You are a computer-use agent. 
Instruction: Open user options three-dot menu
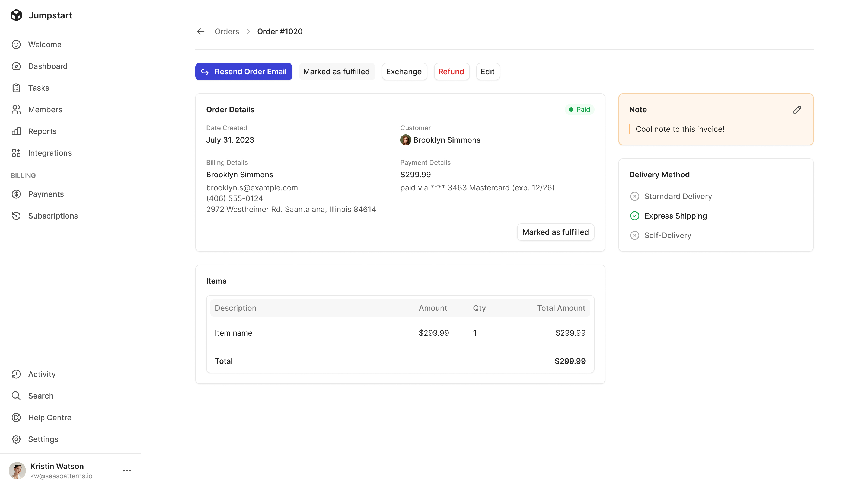(127, 470)
